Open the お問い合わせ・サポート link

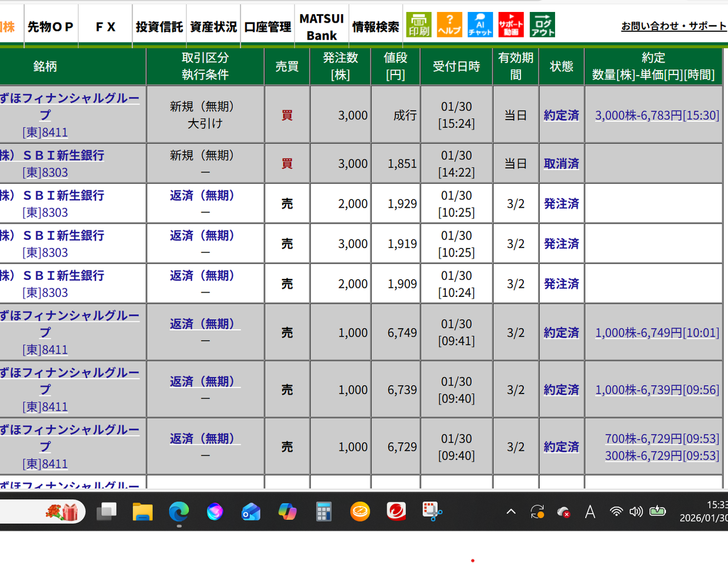point(674,26)
